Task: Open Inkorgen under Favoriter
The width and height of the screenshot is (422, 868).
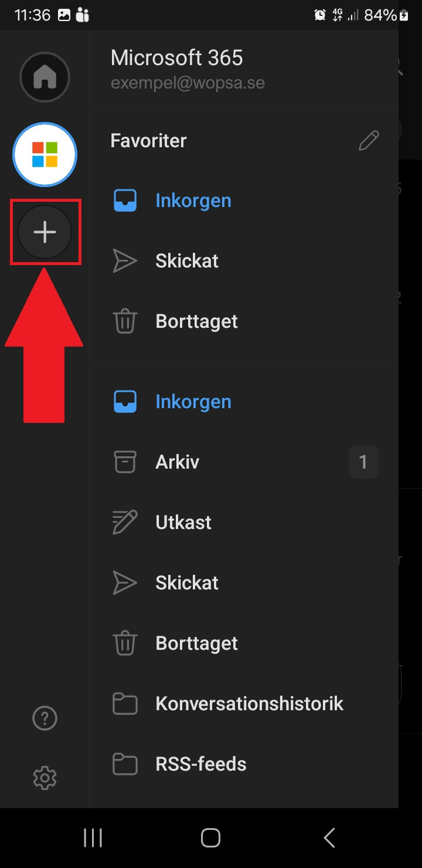Action: pyautogui.click(x=193, y=201)
